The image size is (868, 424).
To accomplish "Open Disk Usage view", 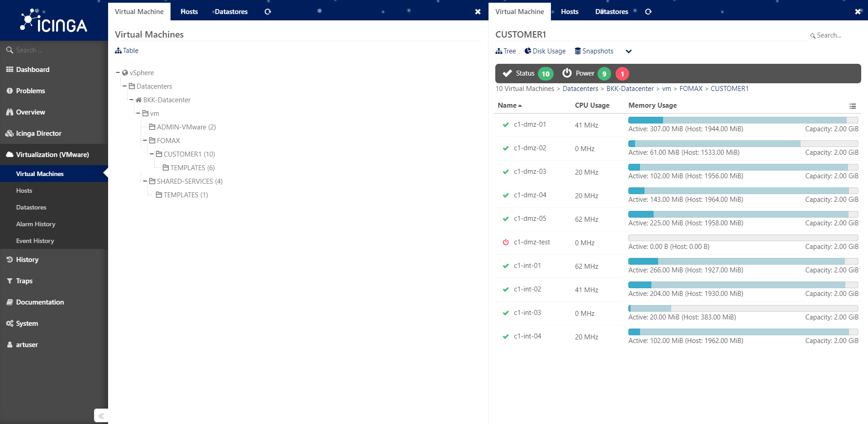I will coord(545,51).
